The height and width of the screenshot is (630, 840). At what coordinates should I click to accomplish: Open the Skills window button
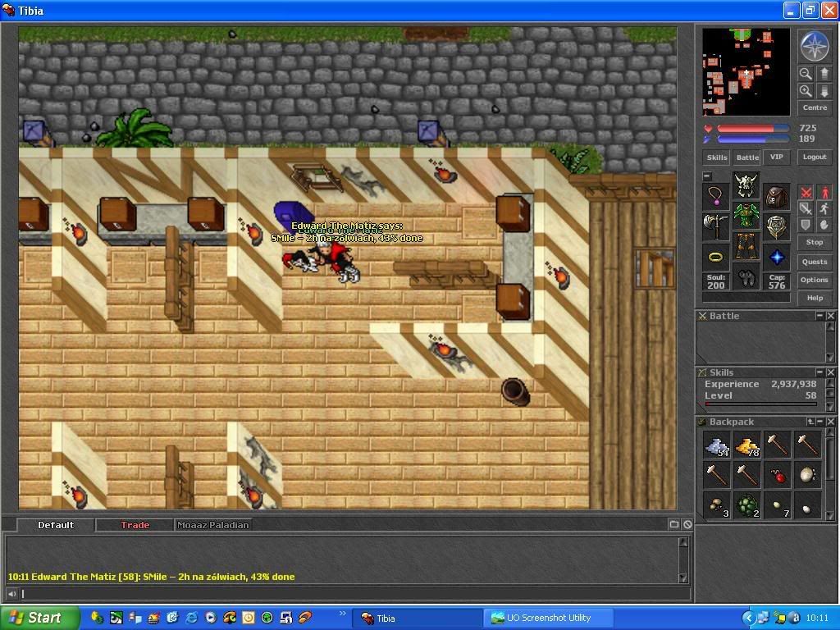point(716,157)
